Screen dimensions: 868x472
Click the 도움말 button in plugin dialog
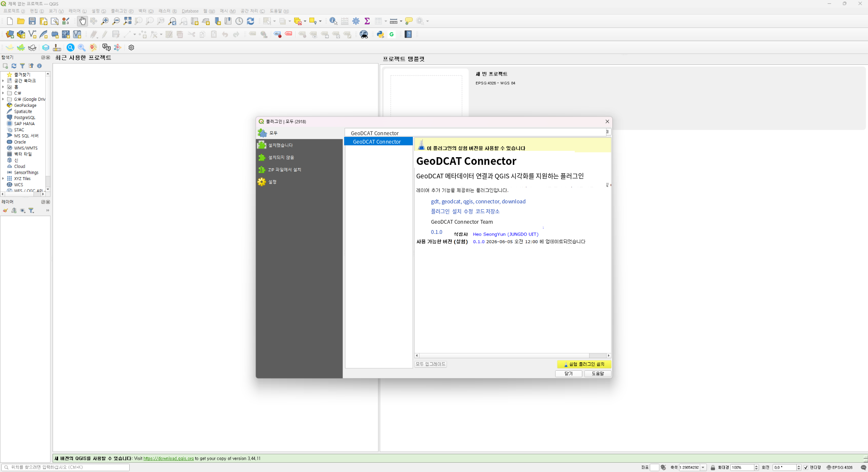[x=598, y=374]
